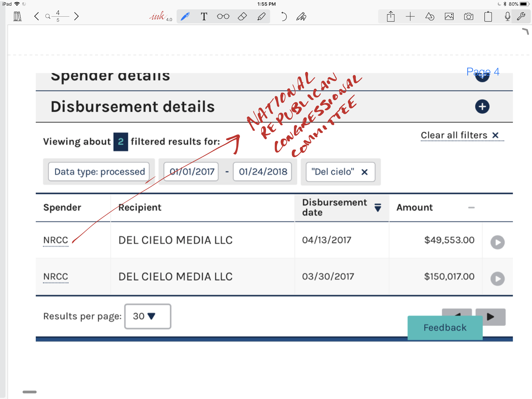The width and height of the screenshot is (532, 399).
Task: Click the start date 01/01/2017 field
Action: coord(192,172)
